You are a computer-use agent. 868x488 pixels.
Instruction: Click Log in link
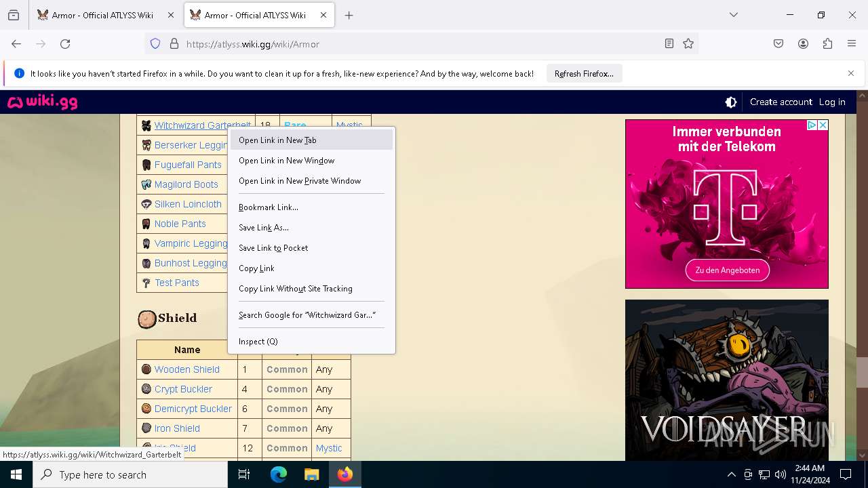(832, 102)
